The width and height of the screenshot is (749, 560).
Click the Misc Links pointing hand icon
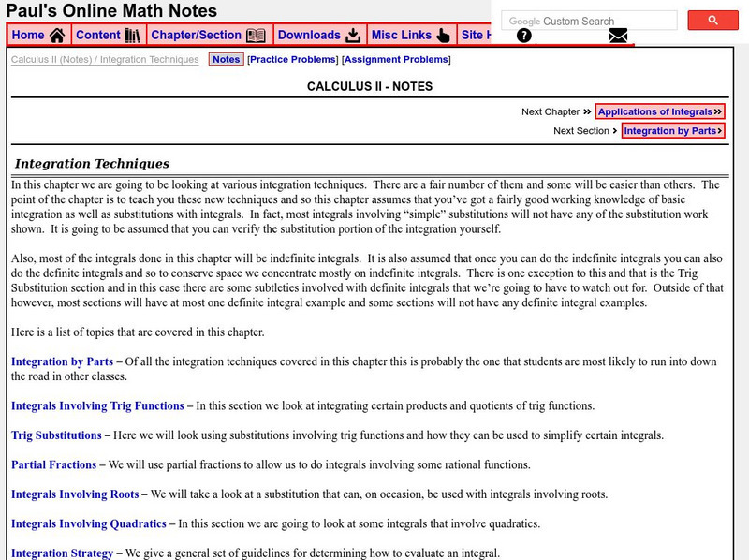click(443, 36)
